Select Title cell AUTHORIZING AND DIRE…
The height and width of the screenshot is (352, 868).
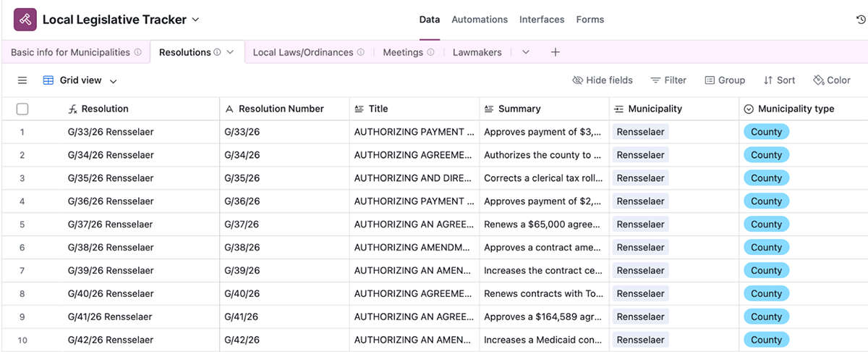(x=414, y=178)
